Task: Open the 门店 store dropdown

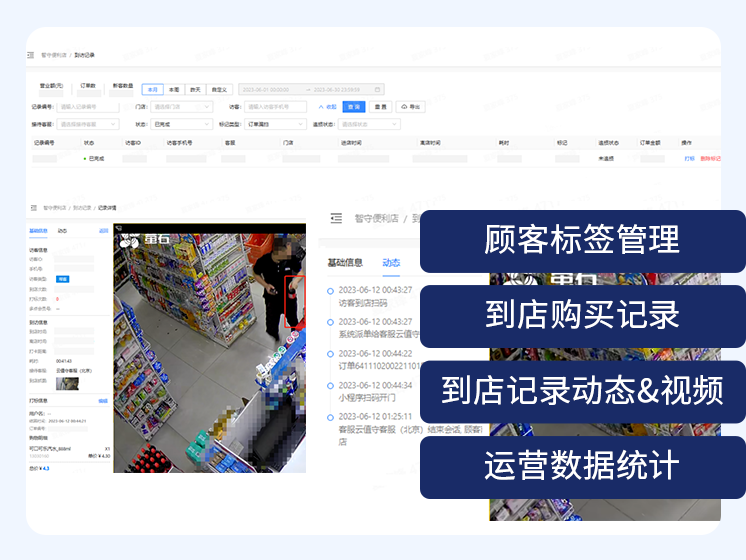Action: point(180,106)
